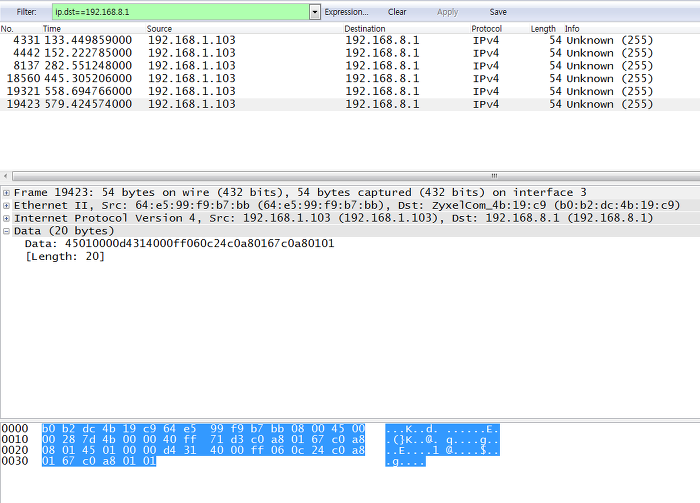Click time value 133.449859000

[88, 40]
